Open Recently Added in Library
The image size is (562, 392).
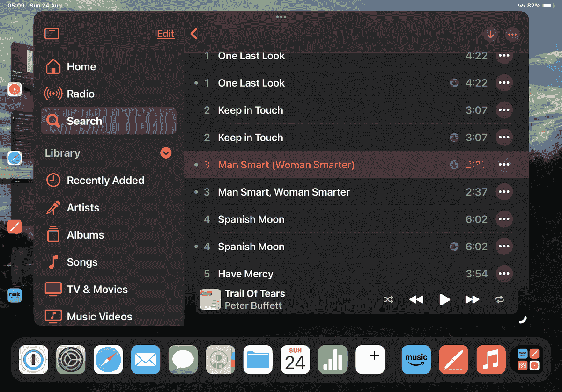[x=108, y=181]
